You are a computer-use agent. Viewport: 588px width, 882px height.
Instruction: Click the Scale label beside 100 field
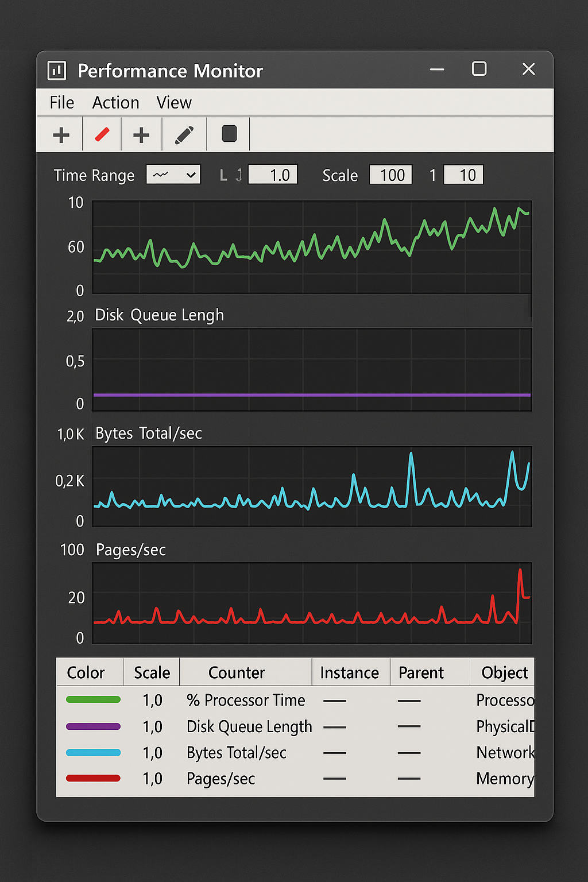[x=340, y=175]
